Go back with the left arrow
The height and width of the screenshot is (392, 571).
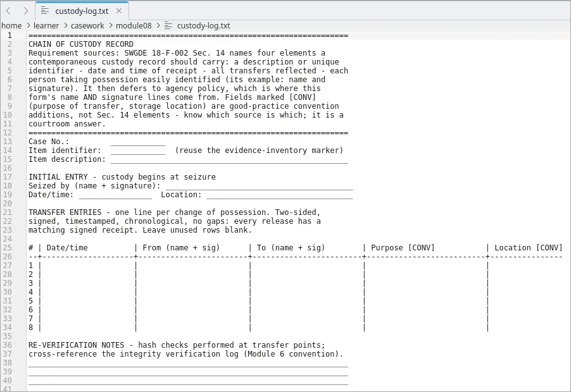click(x=8, y=11)
